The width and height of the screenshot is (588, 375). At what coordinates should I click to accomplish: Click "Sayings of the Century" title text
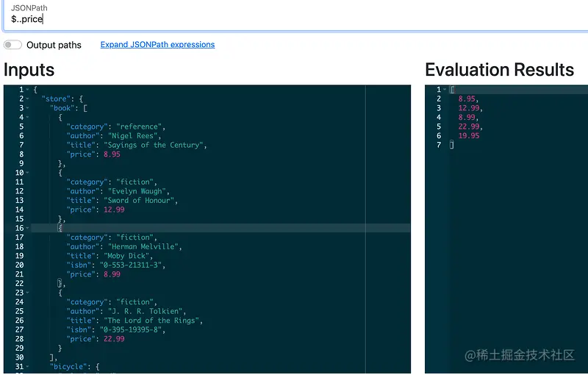click(155, 145)
